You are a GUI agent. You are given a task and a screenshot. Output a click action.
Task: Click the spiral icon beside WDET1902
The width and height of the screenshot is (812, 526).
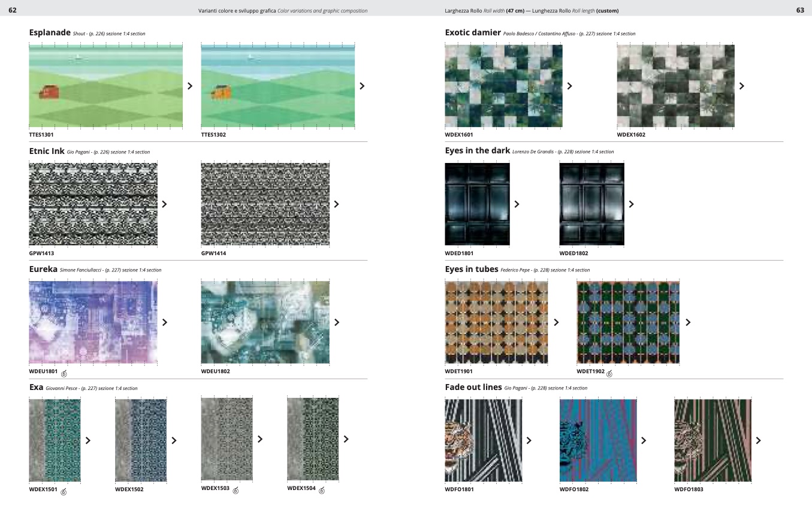click(609, 374)
